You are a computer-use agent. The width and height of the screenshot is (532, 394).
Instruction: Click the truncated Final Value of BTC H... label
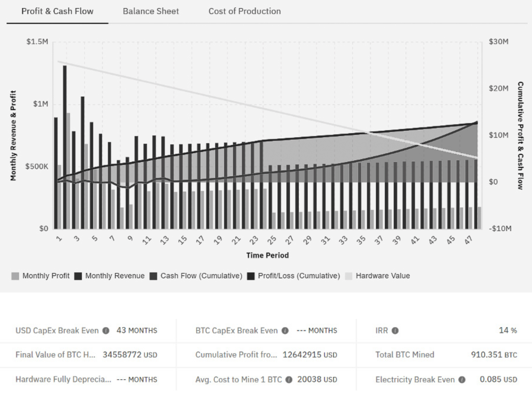55,355
